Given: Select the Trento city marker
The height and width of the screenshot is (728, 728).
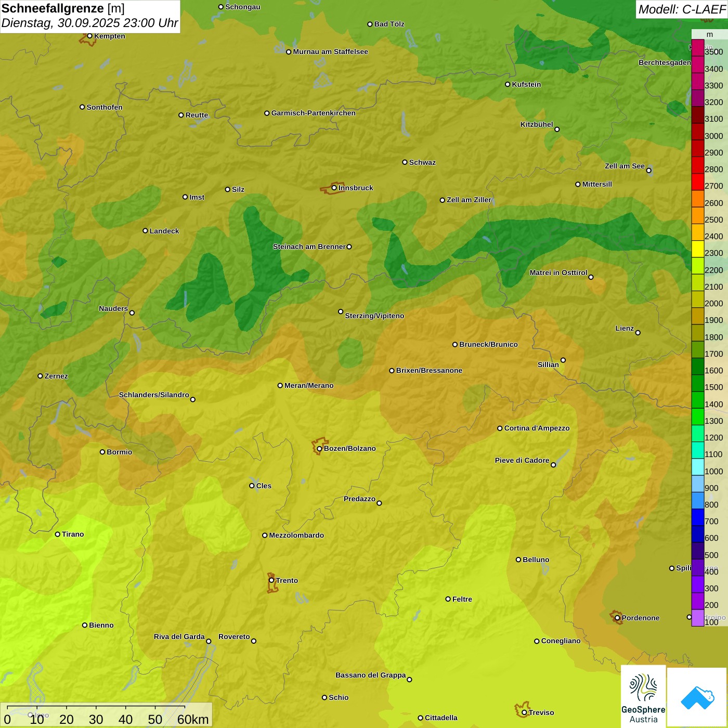Looking at the screenshot, I should tap(271, 580).
